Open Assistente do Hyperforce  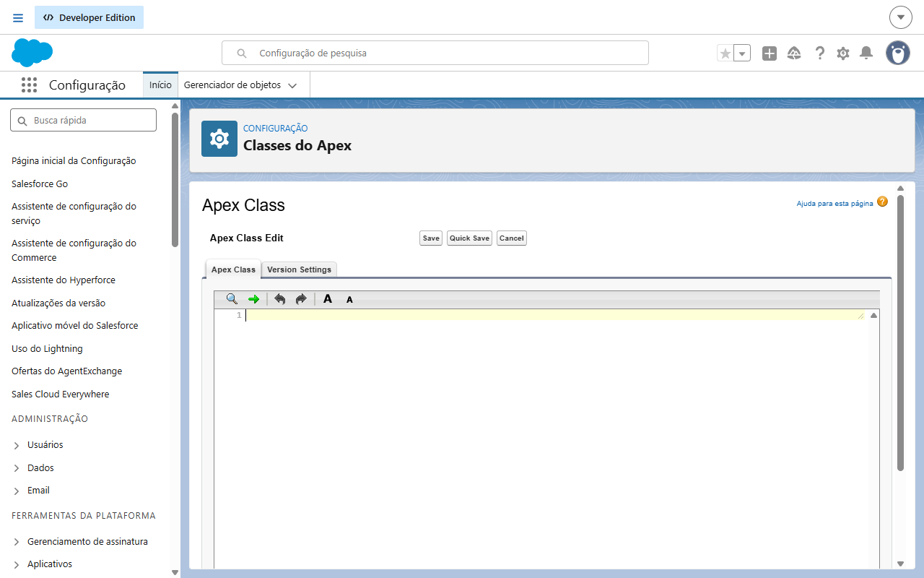point(64,280)
